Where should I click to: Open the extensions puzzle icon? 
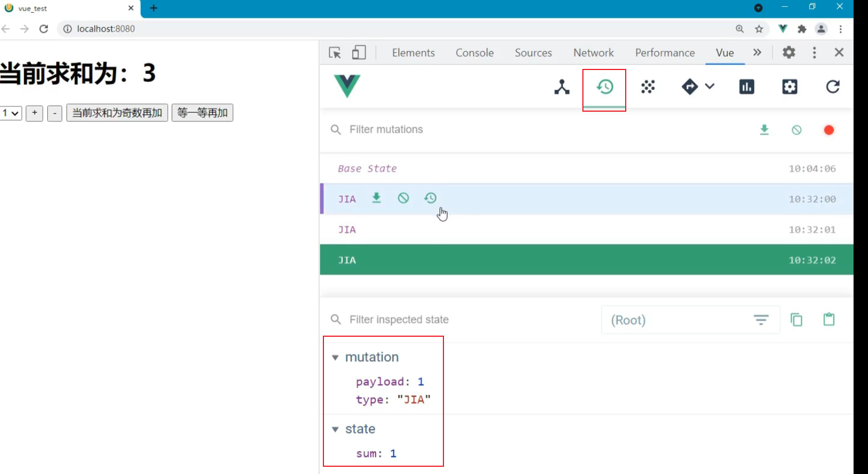tap(802, 29)
